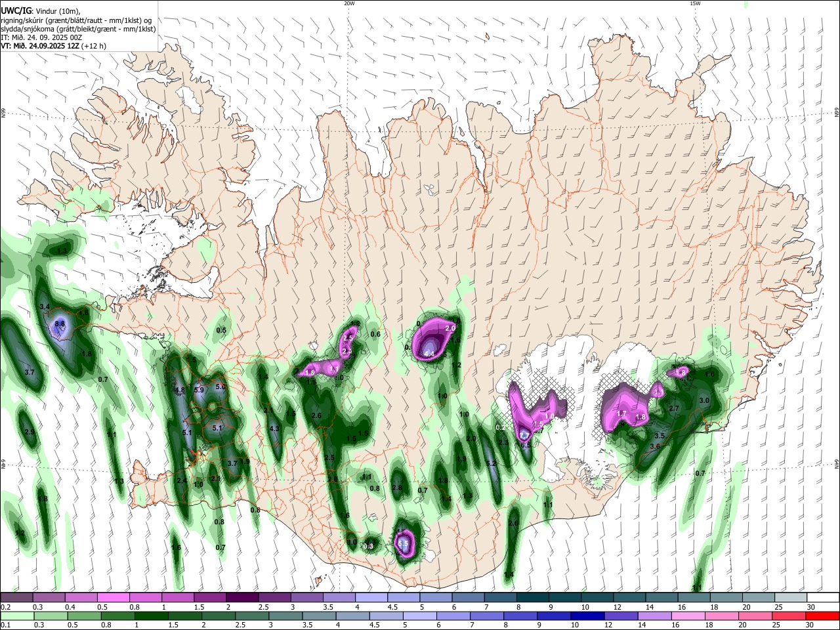The width and height of the screenshot is (840, 630).
Task: Click the 8.8 precipitation value
Action: coord(60,324)
